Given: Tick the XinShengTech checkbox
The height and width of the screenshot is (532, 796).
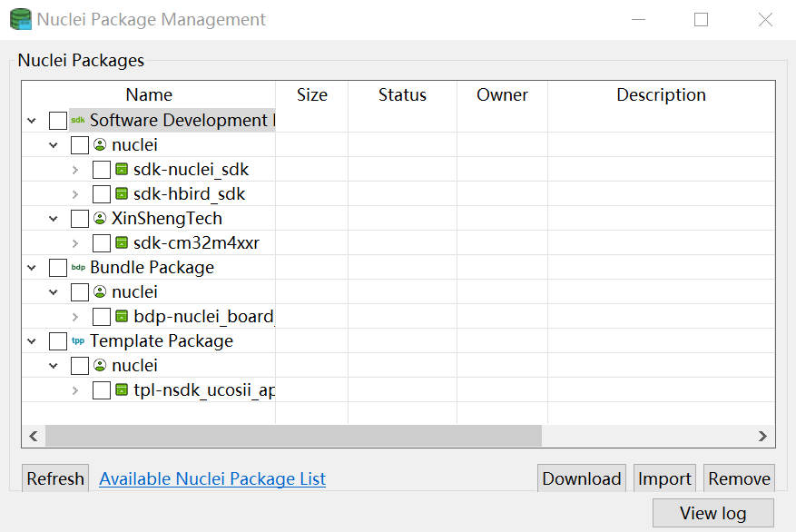Looking at the screenshot, I should (x=80, y=219).
